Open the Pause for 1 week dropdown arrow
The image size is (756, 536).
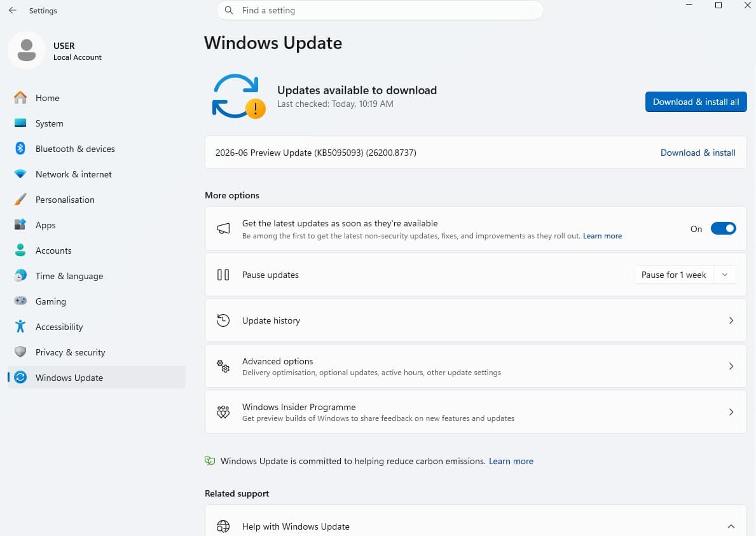(x=725, y=275)
